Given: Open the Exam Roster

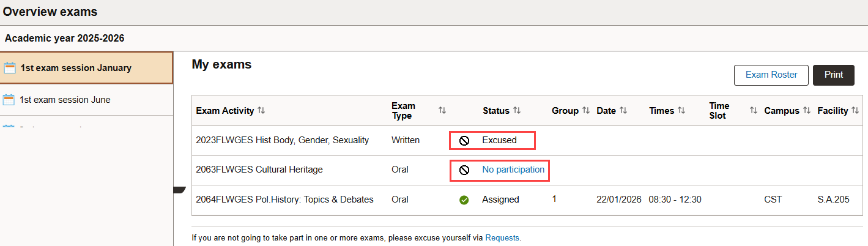Looking at the screenshot, I should tap(771, 75).
